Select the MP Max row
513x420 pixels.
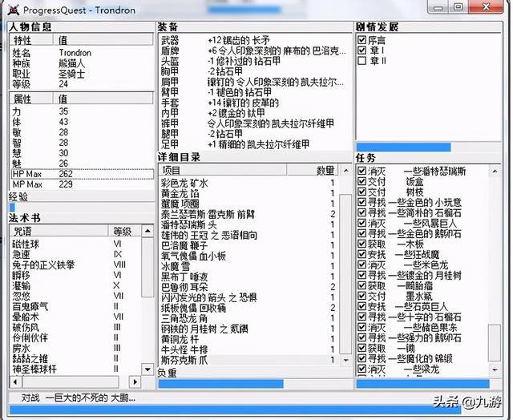pyautogui.click(x=82, y=184)
